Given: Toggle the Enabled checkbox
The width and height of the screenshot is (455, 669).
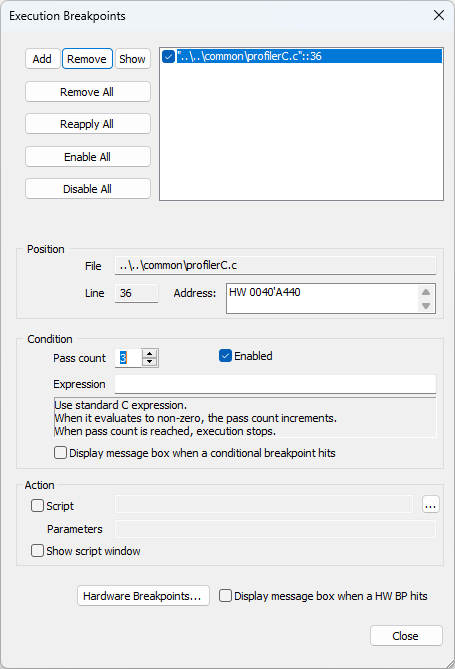Looking at the screenshot, I should coord(225,356).
